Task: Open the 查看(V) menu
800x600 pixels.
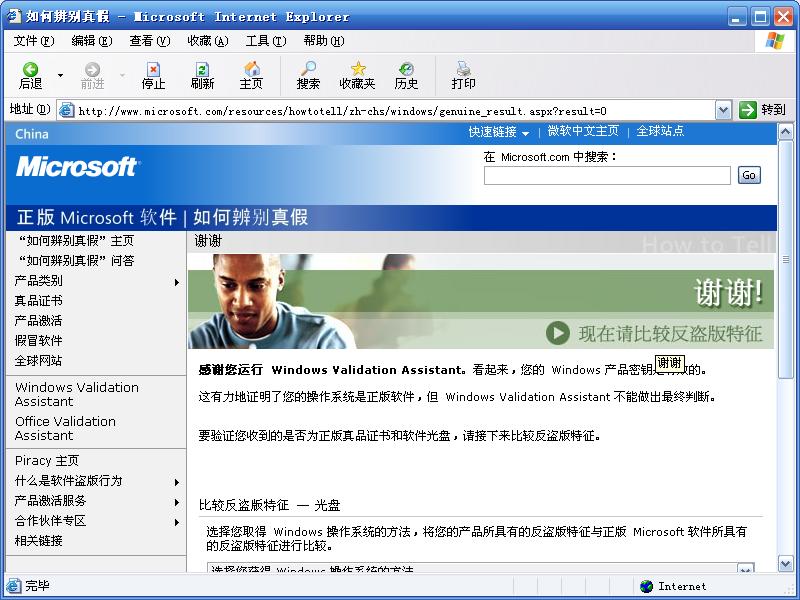Action: click(149, 41)
